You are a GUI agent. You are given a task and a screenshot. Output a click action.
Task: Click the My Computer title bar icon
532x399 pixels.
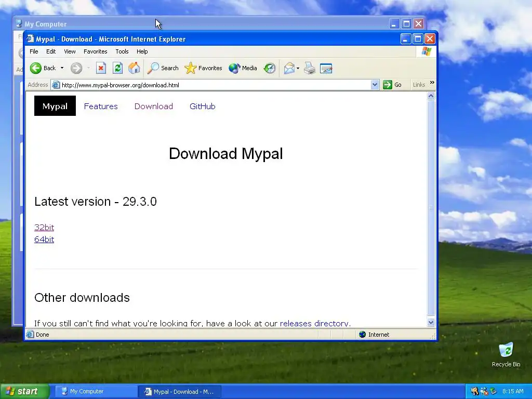tap(19, 24)
